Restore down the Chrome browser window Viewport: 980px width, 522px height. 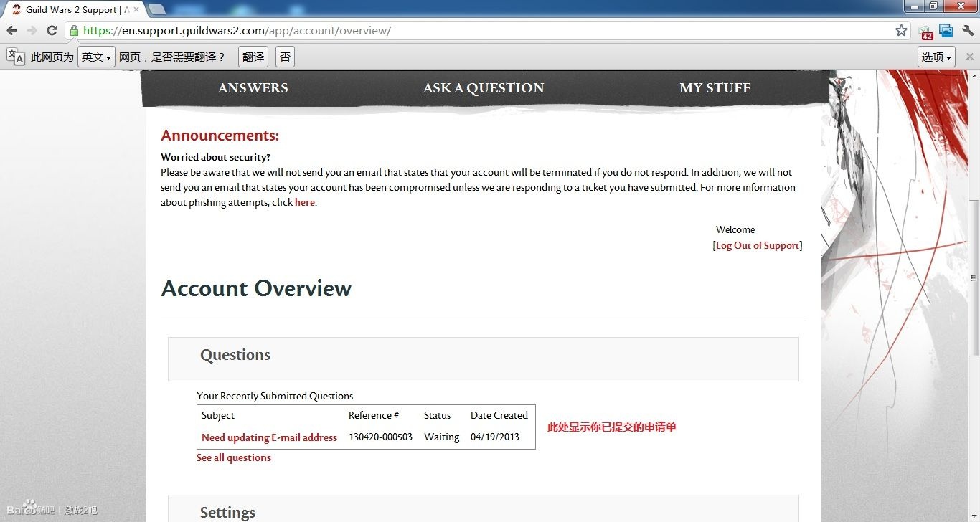(x=933, y=6)
